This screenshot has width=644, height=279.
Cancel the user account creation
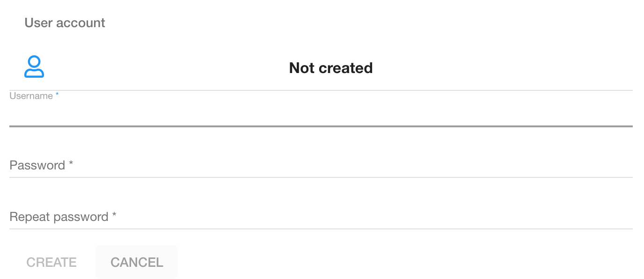[137, 262]
